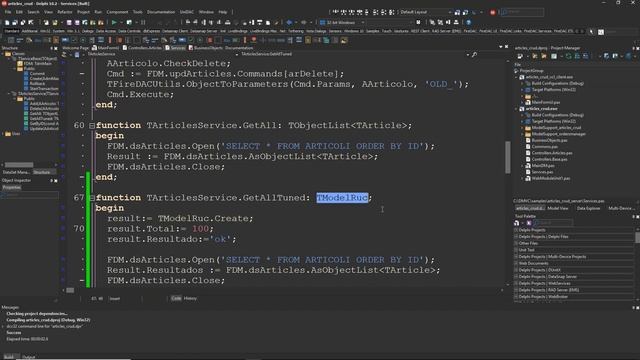Screen dimensions: 640x360
Task: Click the save desktop layout icon
Action: click(x=458, y=12)
